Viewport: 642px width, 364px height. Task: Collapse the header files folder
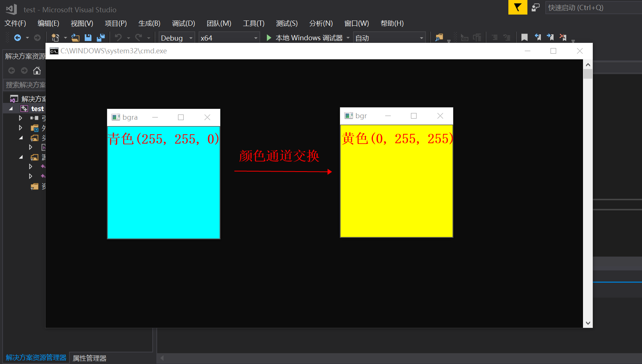point(21,138)
